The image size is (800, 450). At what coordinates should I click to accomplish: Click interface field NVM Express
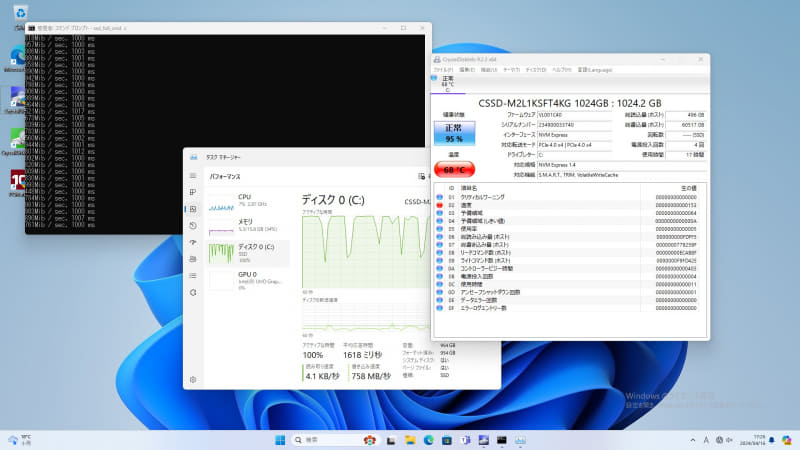574,135
